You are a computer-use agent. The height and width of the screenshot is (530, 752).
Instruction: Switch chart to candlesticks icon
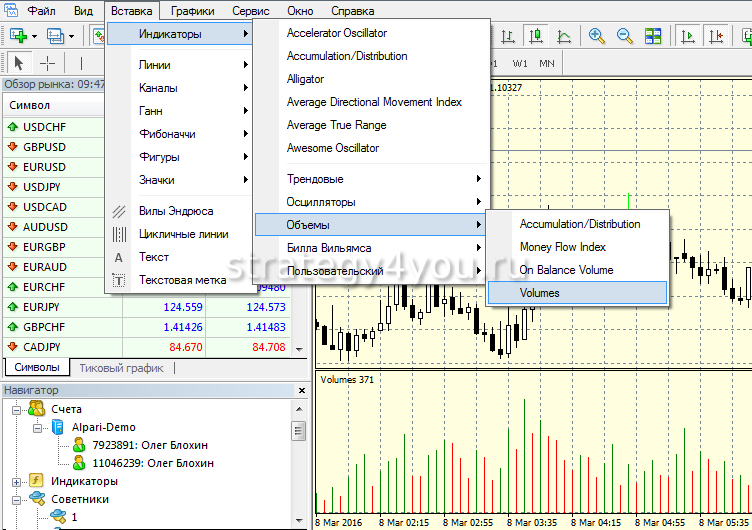click(535, 36)
